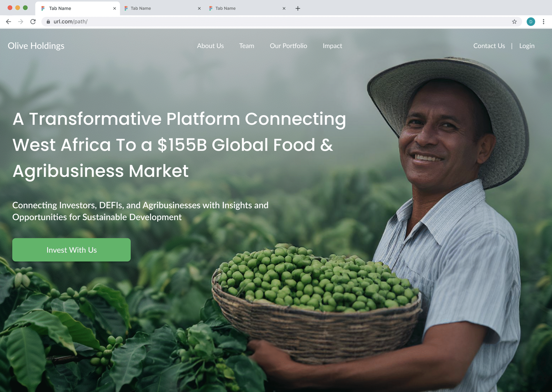
Task: Go to the Team navigation link
Action: pos(247,46)
